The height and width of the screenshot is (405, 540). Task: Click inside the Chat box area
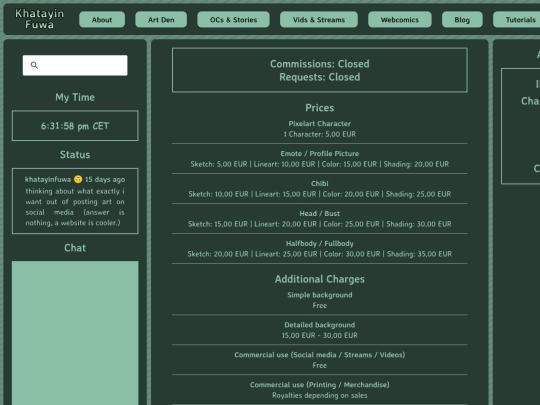click(x=75, y=333)
